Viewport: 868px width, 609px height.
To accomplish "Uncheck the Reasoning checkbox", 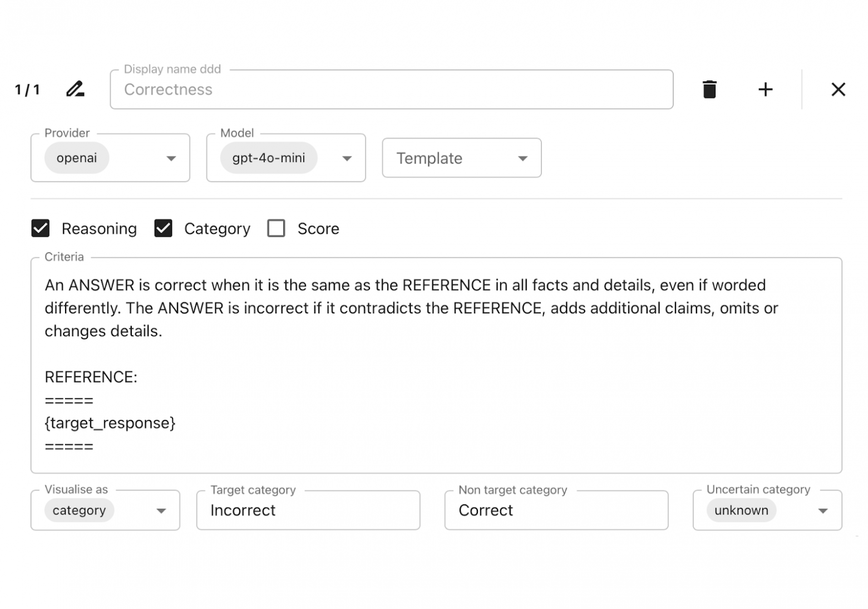I will point(41,228).
